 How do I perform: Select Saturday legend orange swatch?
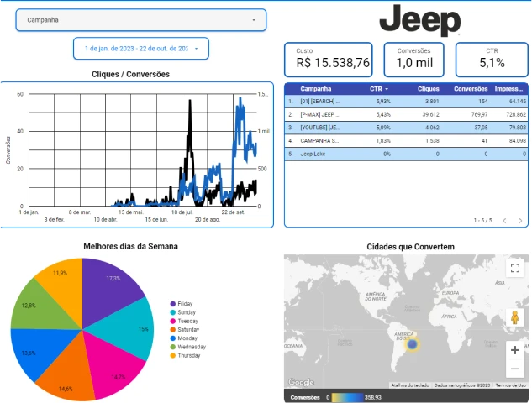tap(172, 329)
